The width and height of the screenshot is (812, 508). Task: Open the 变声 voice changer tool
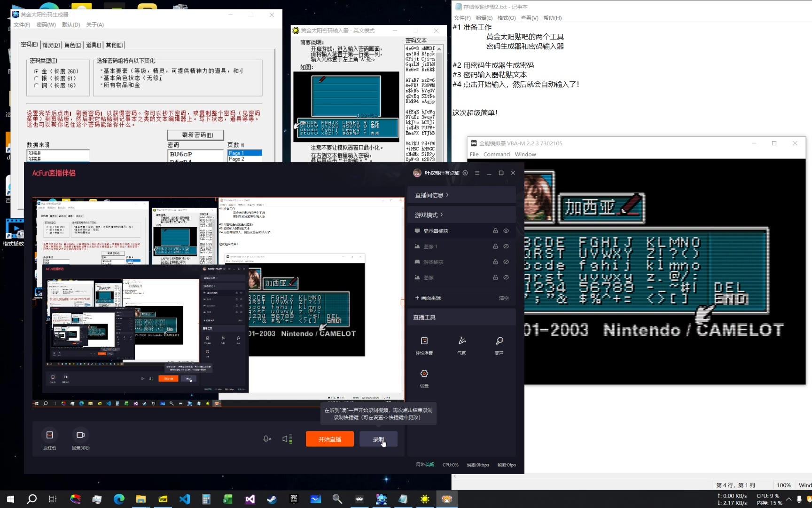tap(499, 341)
